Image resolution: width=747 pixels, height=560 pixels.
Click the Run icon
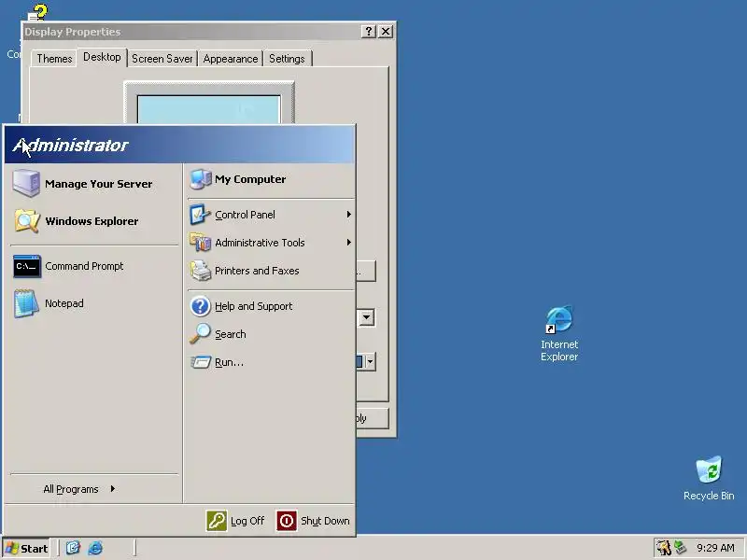coord(201,362)
